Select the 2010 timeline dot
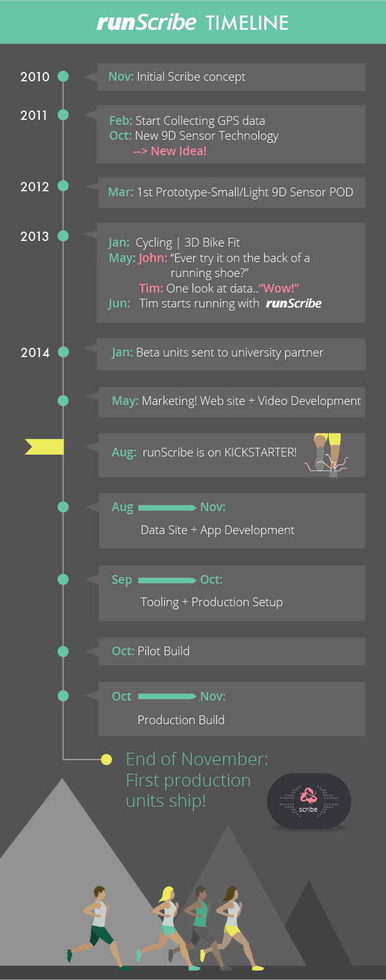Viewport: 386px width, 980px height. 63,76
